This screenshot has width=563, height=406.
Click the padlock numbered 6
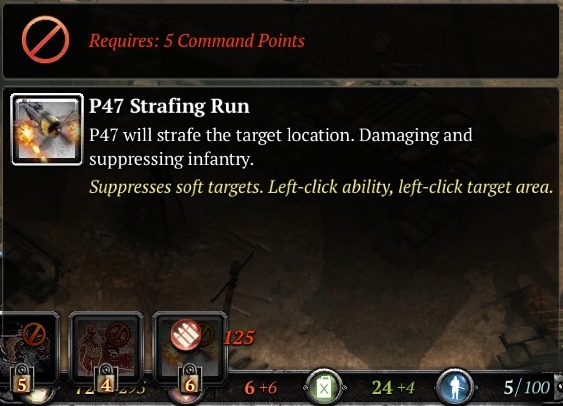[190, 380]
